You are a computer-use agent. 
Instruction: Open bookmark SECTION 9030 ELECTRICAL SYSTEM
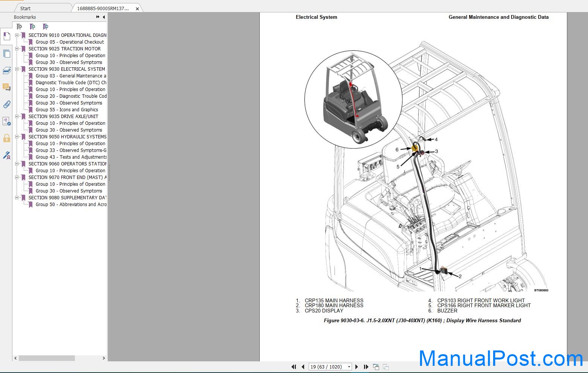pyautogui.click(x=67, y=69)
